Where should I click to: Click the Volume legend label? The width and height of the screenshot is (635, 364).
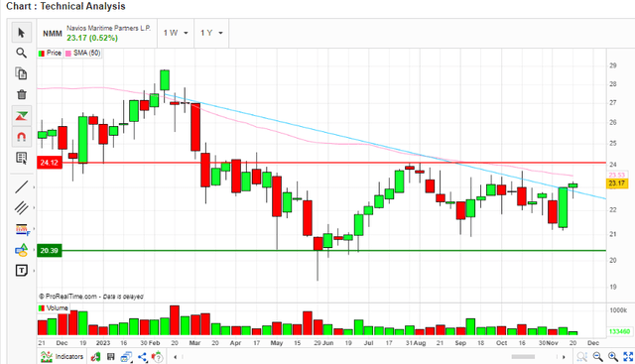[x=58, y=308]
